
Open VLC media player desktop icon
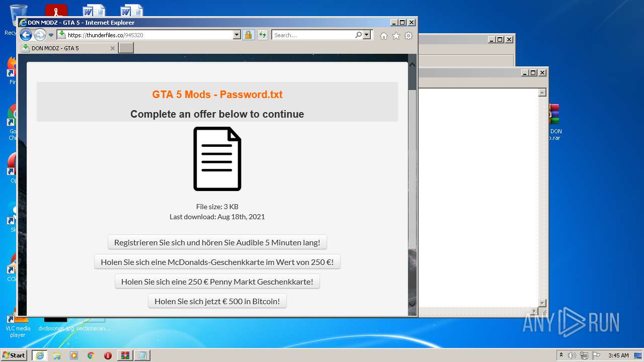[x=18, y=326]
